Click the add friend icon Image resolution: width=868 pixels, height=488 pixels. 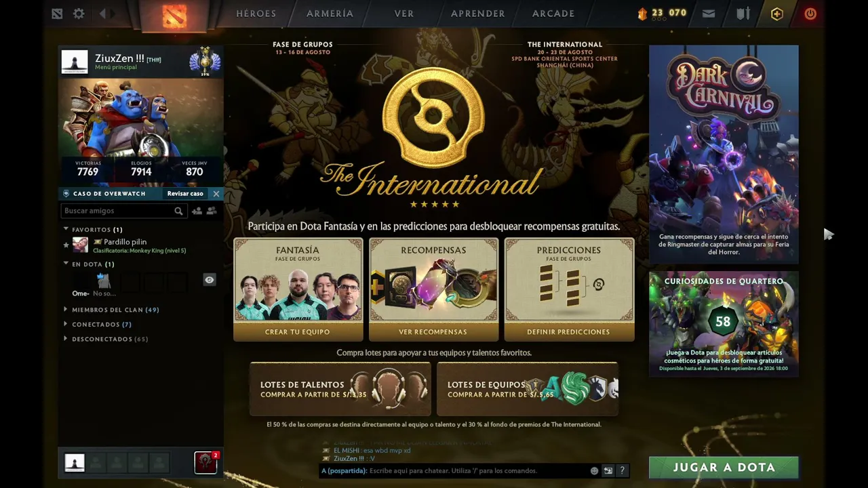[197, 211]
